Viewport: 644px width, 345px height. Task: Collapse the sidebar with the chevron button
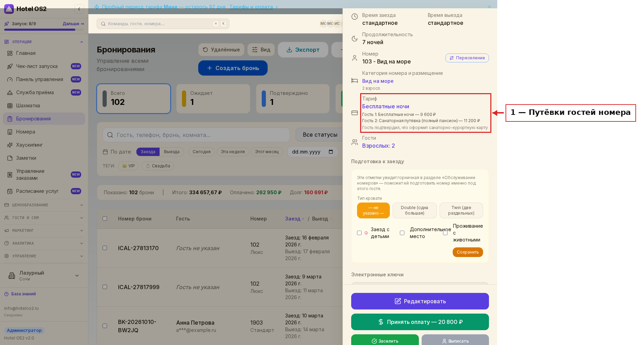coord(79,9)
